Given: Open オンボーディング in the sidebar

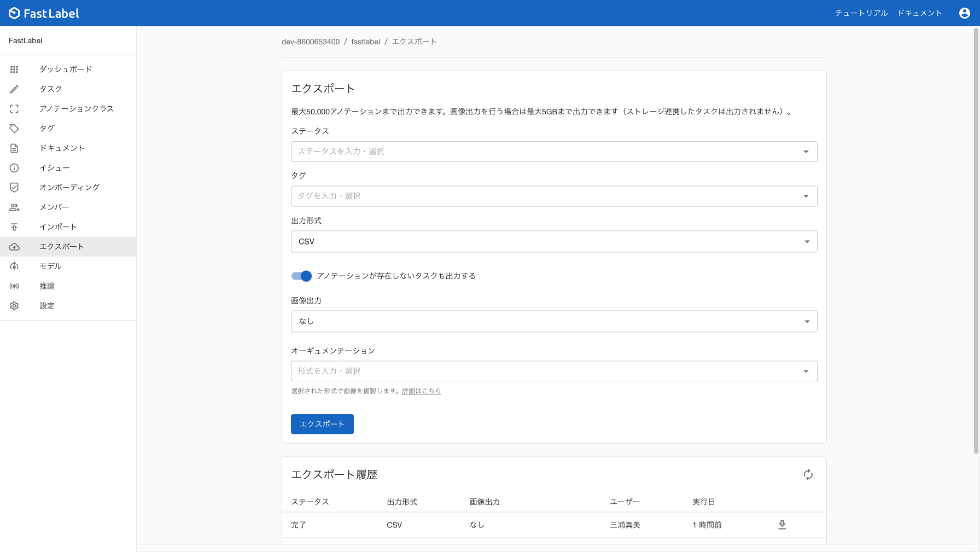Looking at the screenshot, I should [69, 188].
